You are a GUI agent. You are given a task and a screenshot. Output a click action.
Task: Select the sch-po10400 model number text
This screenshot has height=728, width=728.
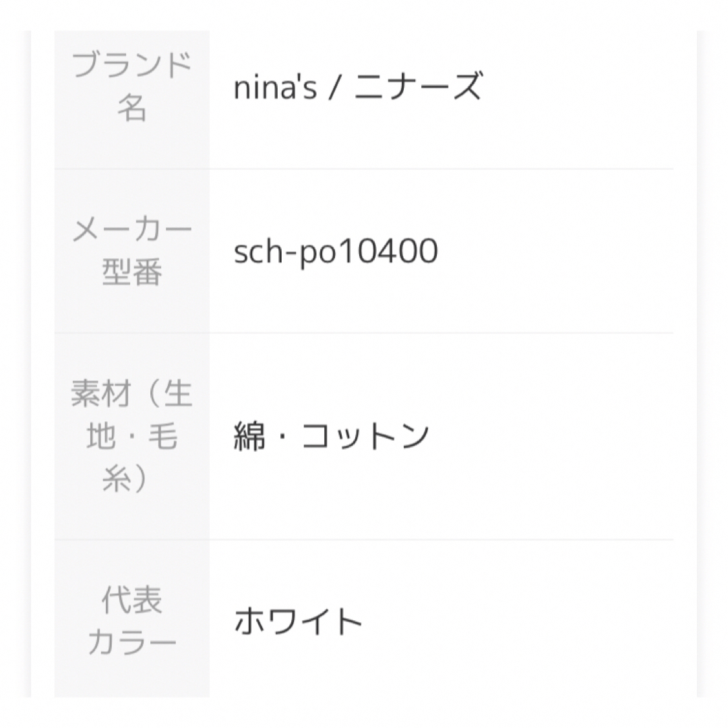(336, 251)
